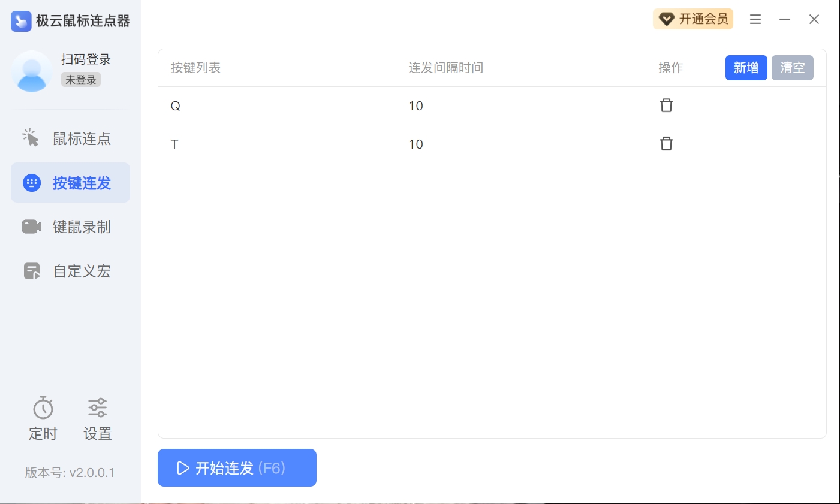
Task: Select the Q key entry
Action: [x=176, y=106]
